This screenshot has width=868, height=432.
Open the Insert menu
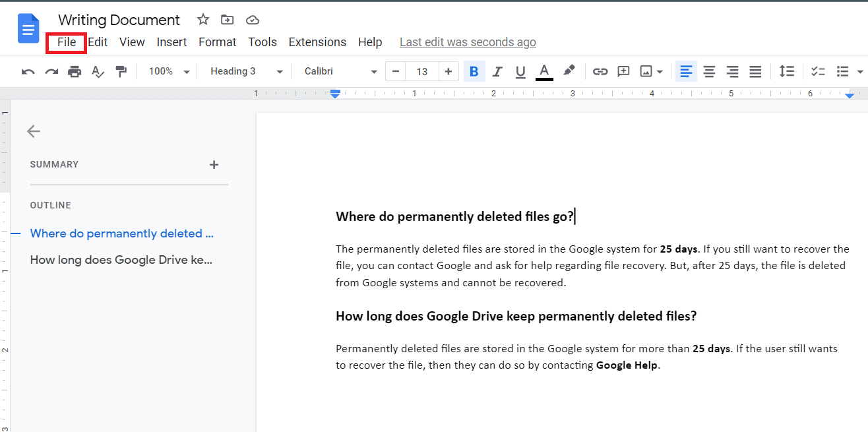pos(171,42)
